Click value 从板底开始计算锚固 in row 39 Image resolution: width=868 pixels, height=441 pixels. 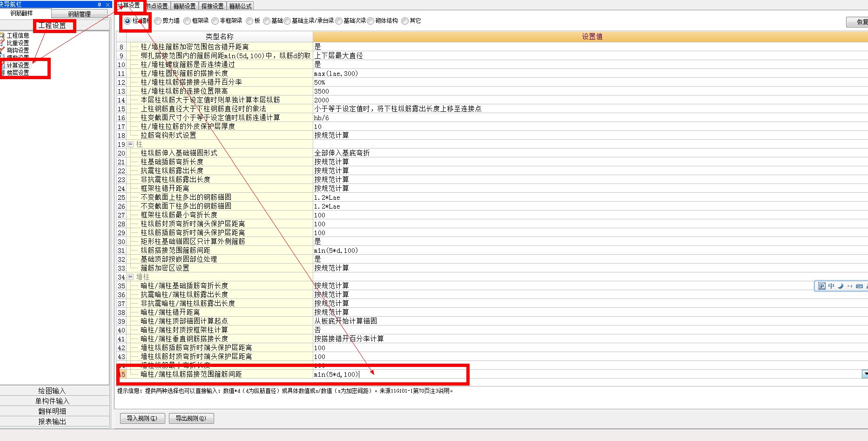(x=345, y=321)
